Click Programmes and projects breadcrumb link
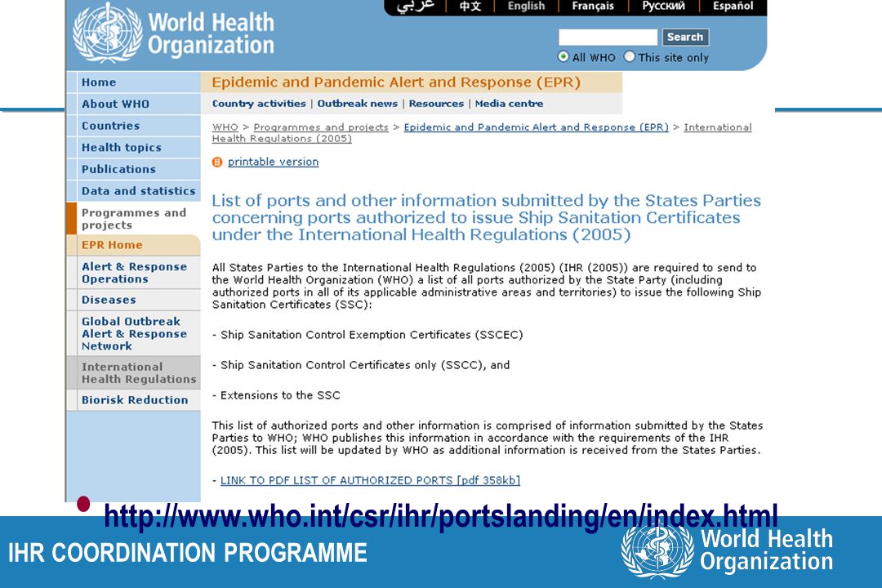 321,127
